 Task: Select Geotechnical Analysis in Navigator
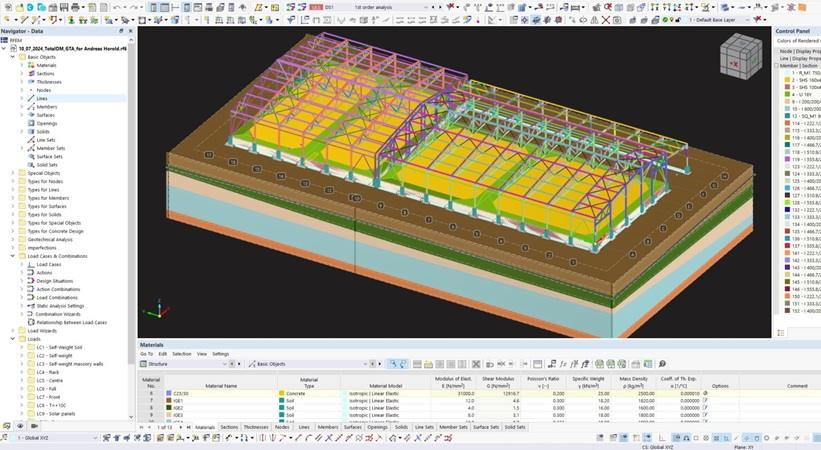click(x=50, y=239)
